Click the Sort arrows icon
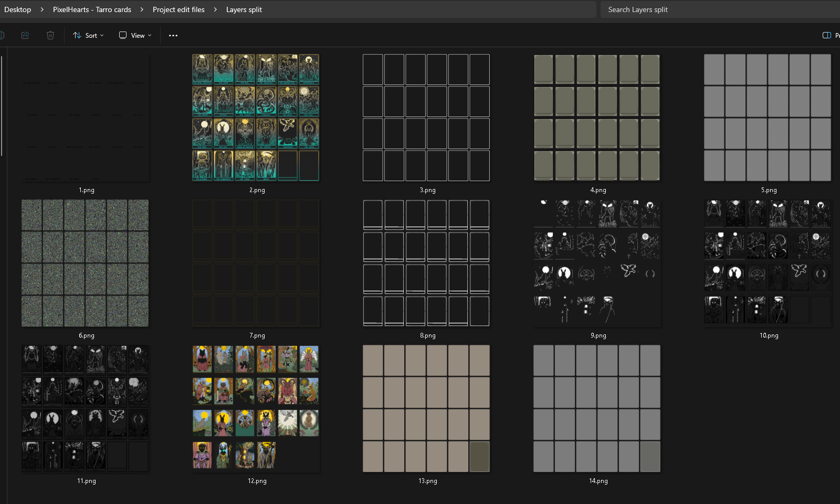This screenshot has width=840, height=504. coord(77,35)
